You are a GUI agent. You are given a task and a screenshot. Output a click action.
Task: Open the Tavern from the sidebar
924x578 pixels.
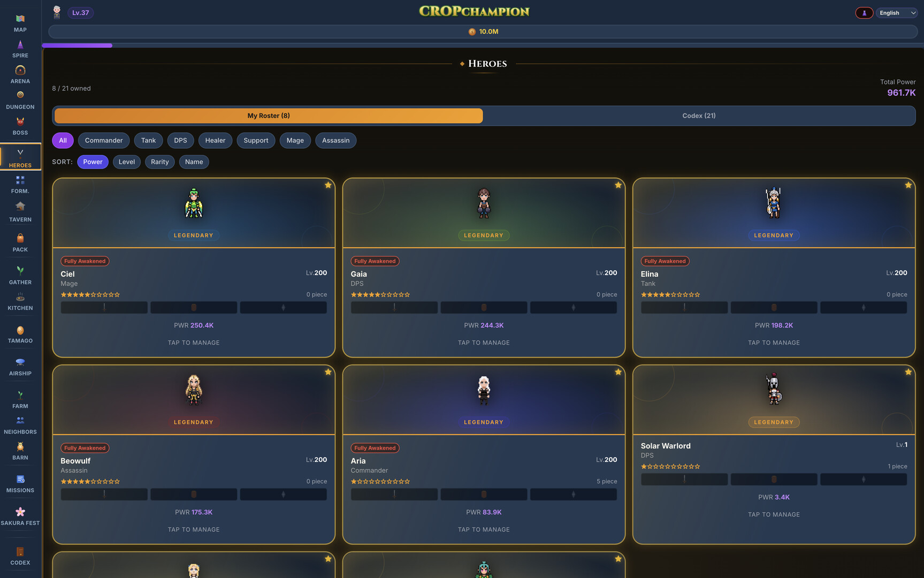point(20,212)
